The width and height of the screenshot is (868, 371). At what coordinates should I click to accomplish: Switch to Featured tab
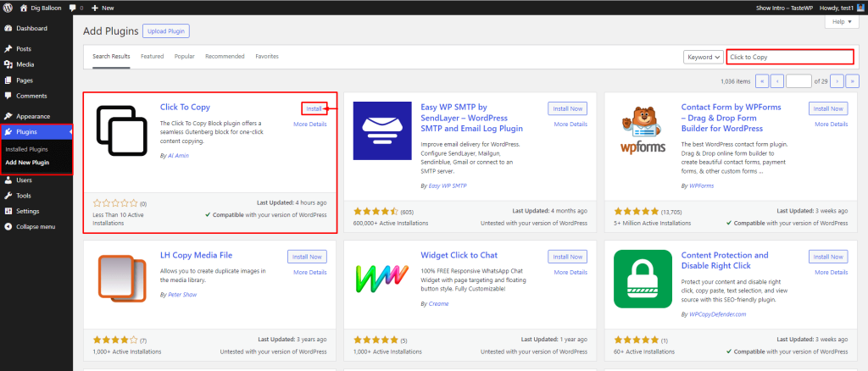[x=153, y=57]
